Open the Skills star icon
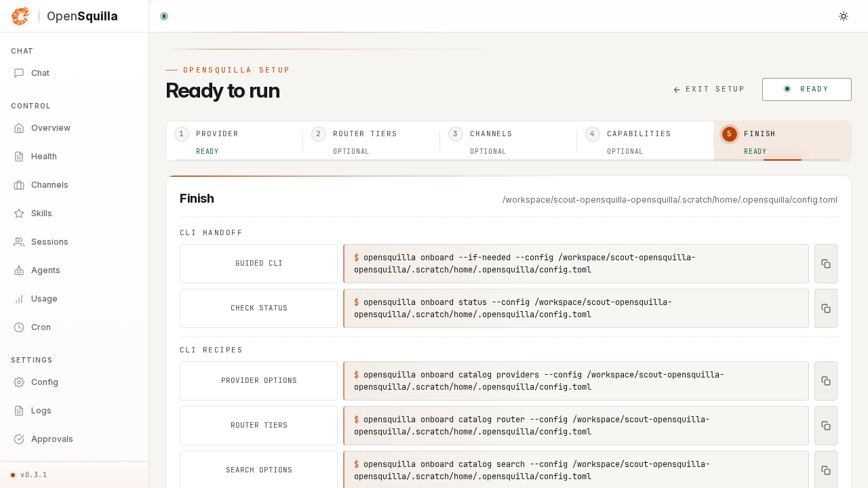This screenshot has width=868, height=488. pos(19,213)
